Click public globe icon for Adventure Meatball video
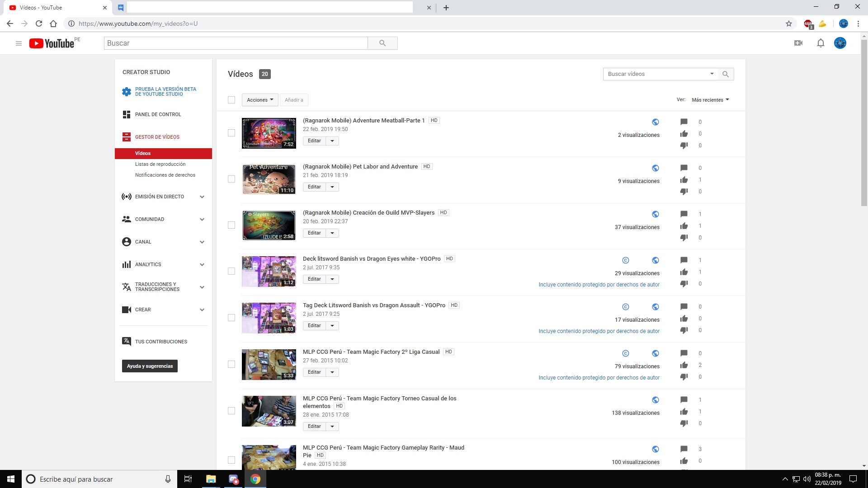 tap(656, 122)
